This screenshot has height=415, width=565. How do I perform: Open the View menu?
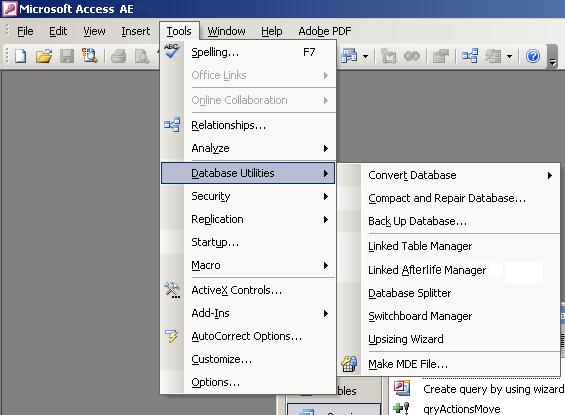pos(94,31)
